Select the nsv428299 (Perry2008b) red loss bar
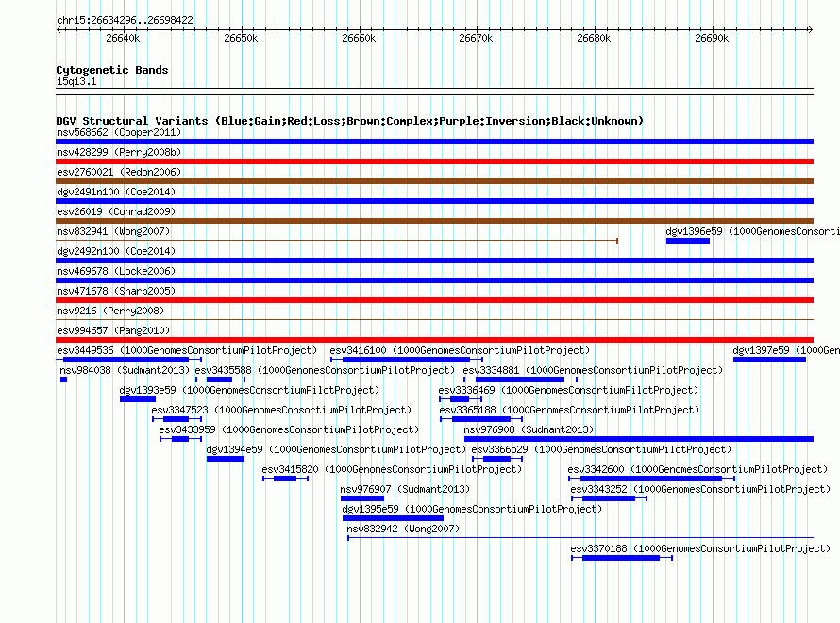 tap(434, 161)
